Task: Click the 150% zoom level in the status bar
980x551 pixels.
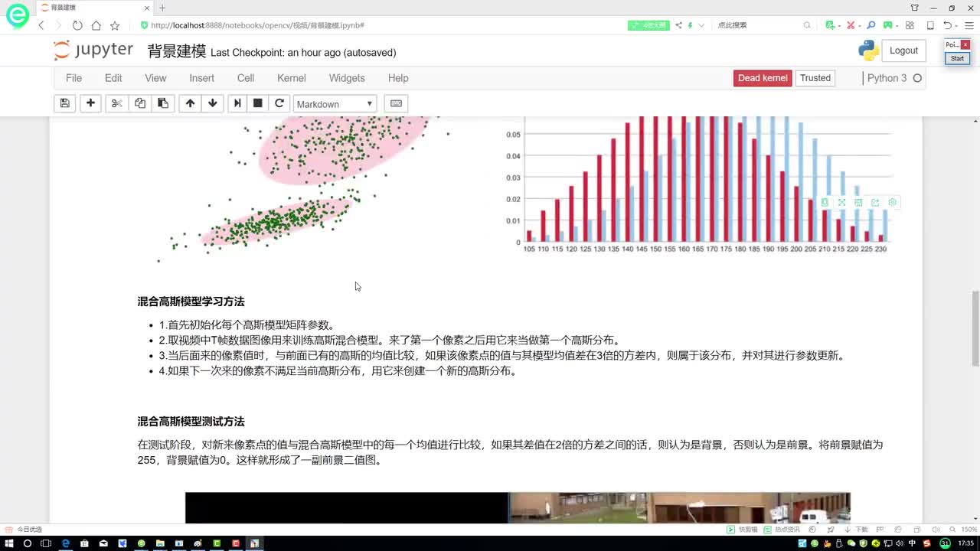Action: click(968, 530)
